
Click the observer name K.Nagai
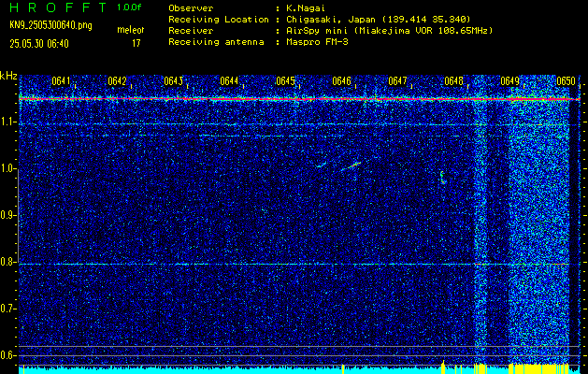point(305,8)
